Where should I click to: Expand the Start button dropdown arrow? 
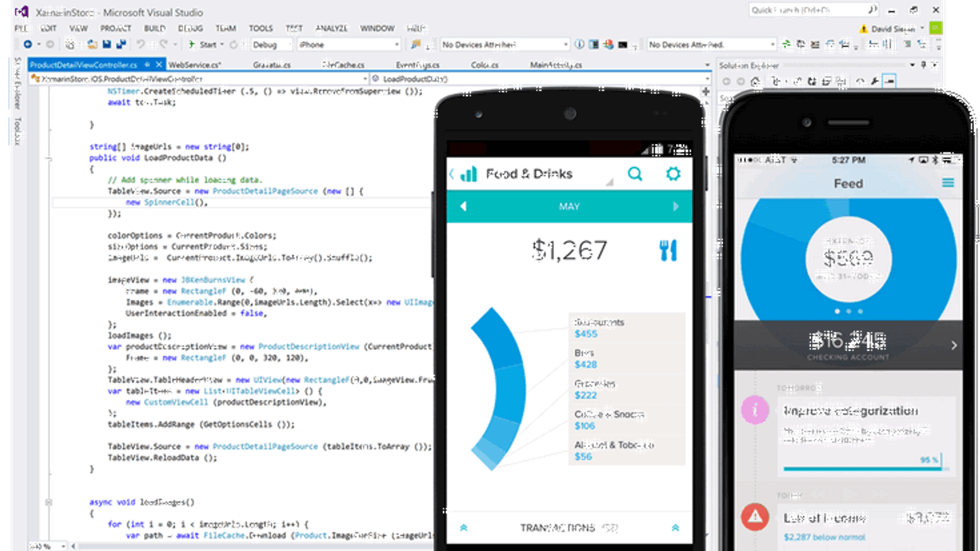pyautogui.click(x=222, y=45)
